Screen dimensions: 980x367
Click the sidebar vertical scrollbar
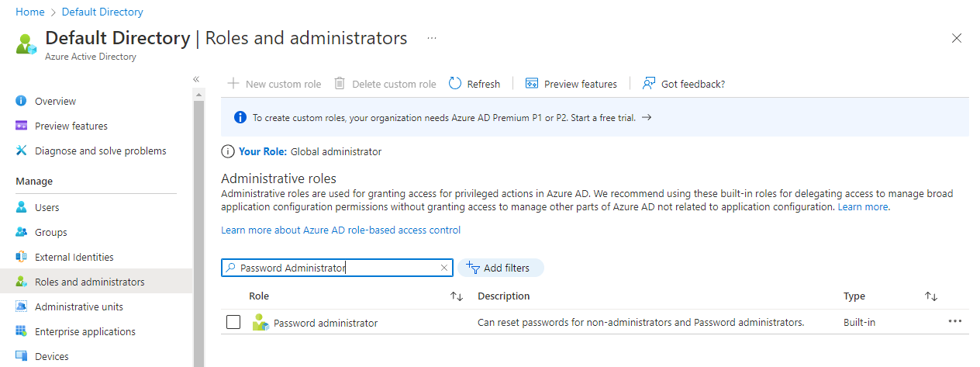tap(198, 233)
